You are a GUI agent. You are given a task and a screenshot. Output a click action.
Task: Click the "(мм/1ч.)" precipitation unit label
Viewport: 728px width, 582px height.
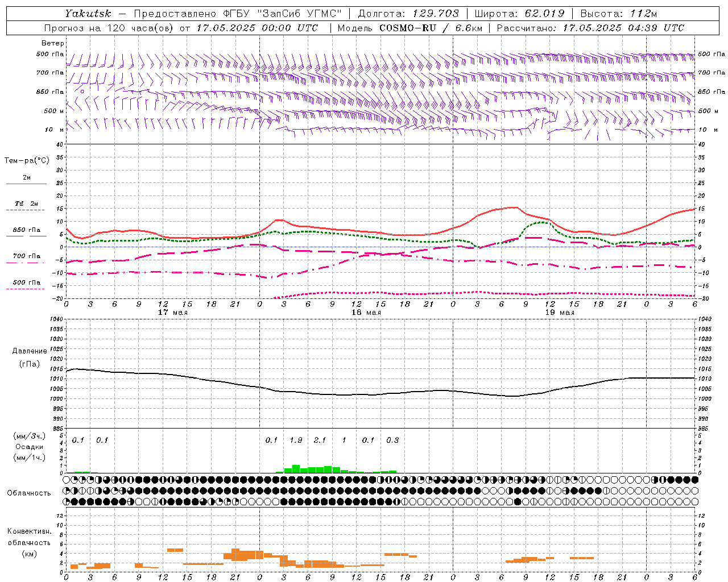point(30,458)
